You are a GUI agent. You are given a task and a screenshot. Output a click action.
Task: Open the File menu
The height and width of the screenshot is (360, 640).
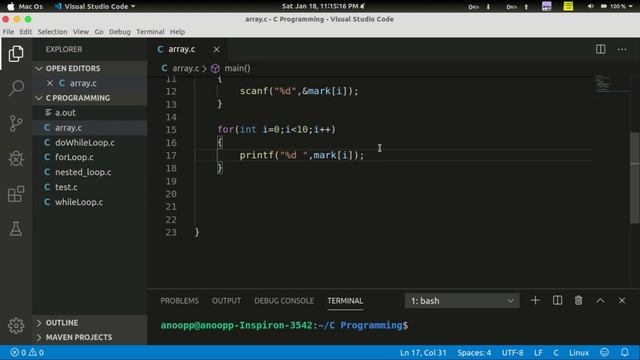pos(8,31)
